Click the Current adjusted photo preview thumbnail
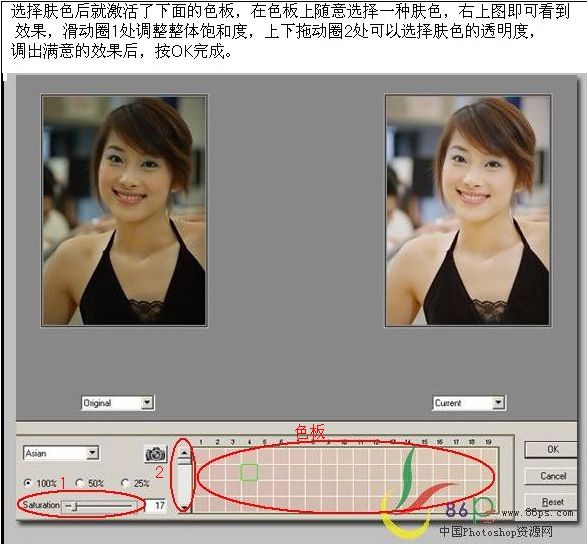The height and width of the screenshot is (544, 587). 468,210
